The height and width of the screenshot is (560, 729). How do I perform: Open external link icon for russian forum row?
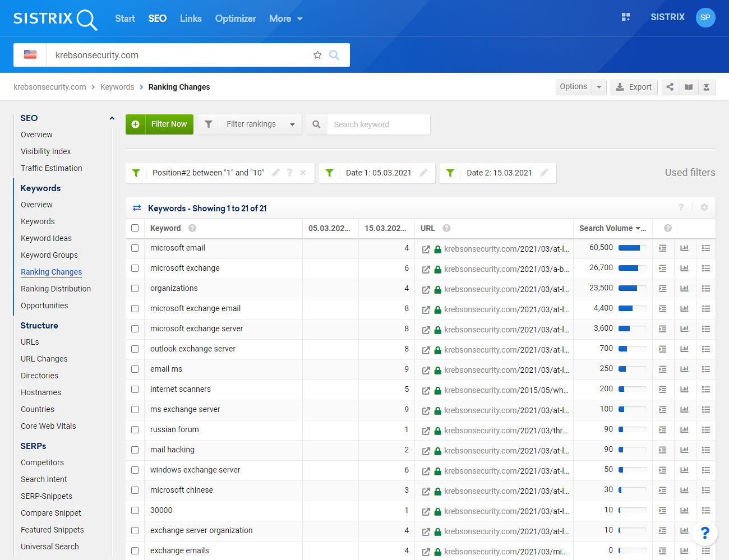[426, 431]
